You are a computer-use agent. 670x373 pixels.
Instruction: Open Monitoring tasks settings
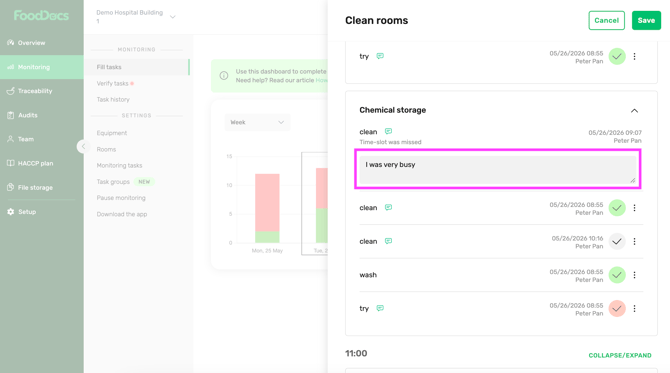119,165
